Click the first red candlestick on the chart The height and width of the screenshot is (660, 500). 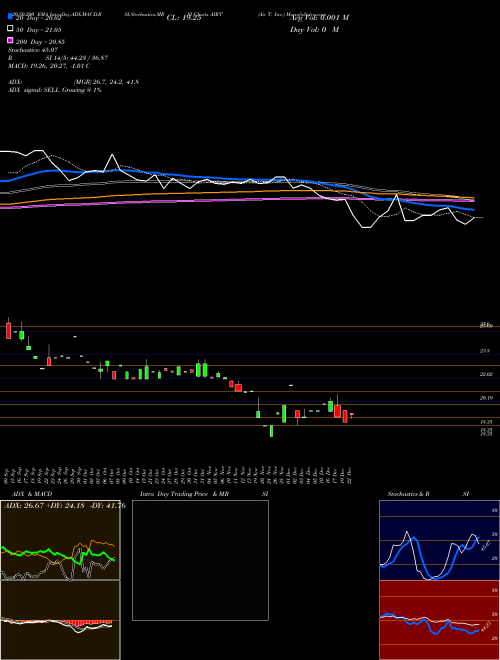(8, 331)
